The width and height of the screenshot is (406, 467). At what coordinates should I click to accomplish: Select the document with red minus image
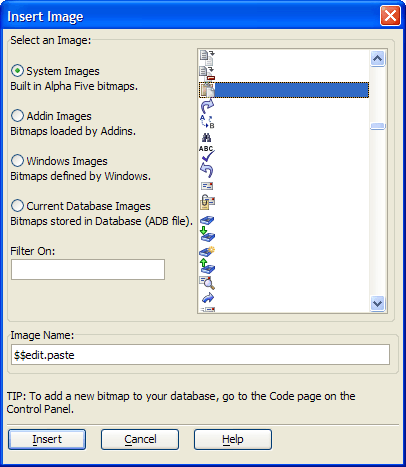(x=207, y=74)
